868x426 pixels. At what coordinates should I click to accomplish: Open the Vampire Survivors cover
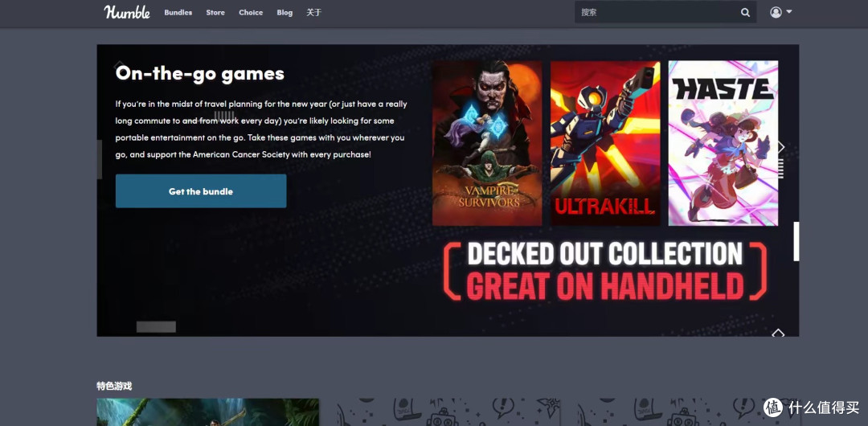tap(487, 144)
